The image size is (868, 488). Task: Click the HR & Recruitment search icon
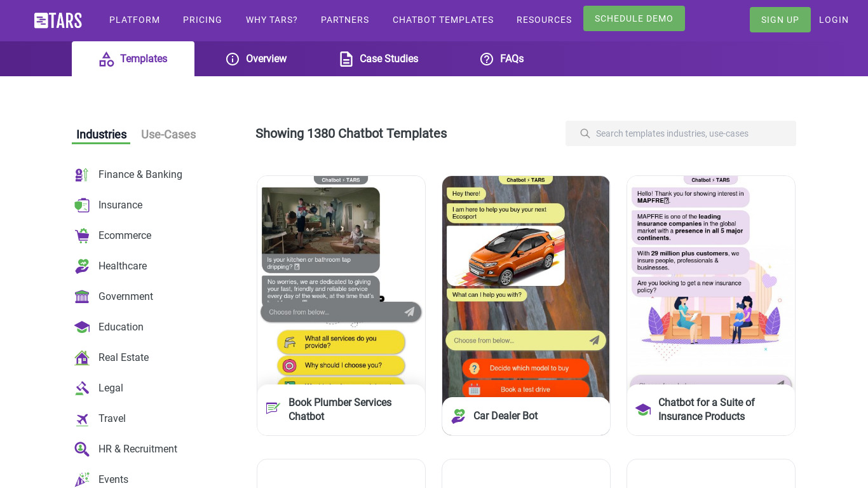(x=81, y=449)
